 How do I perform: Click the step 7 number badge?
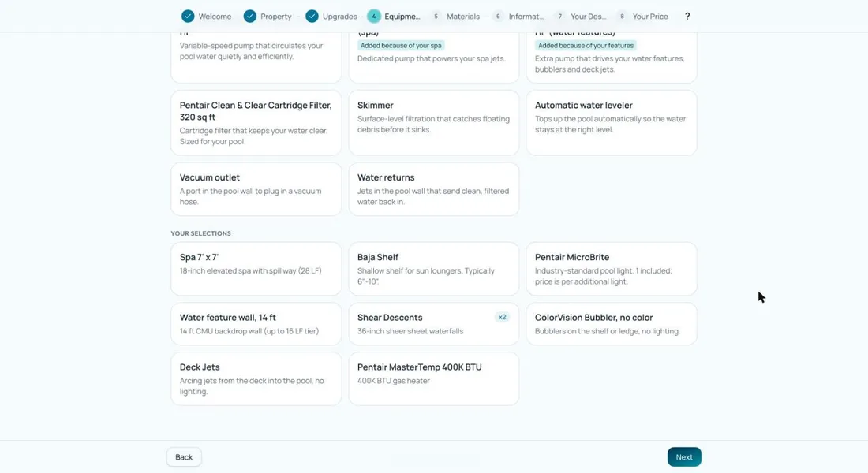click(560, 17)
